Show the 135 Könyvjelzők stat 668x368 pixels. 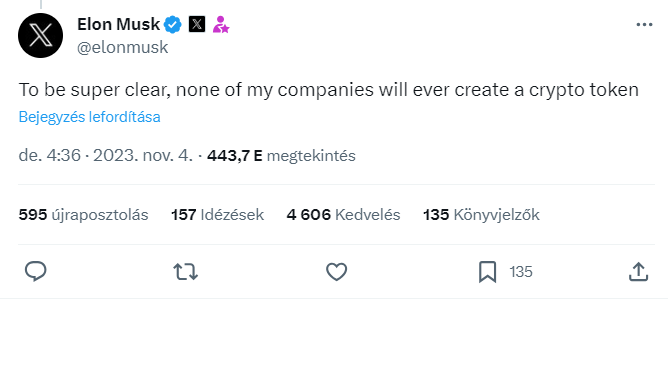click(x=481, y=215)
